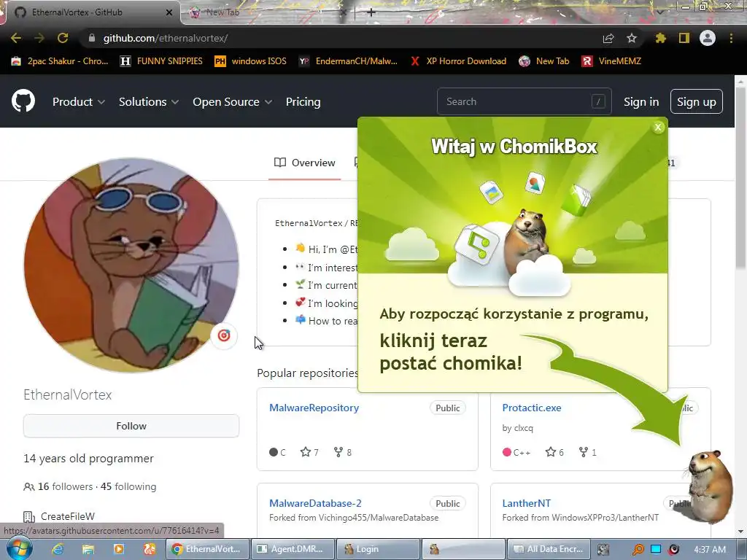Open the Chrome three-dot menu
Image resolution: width=747 pixels, height=560 pixels.
731,38
